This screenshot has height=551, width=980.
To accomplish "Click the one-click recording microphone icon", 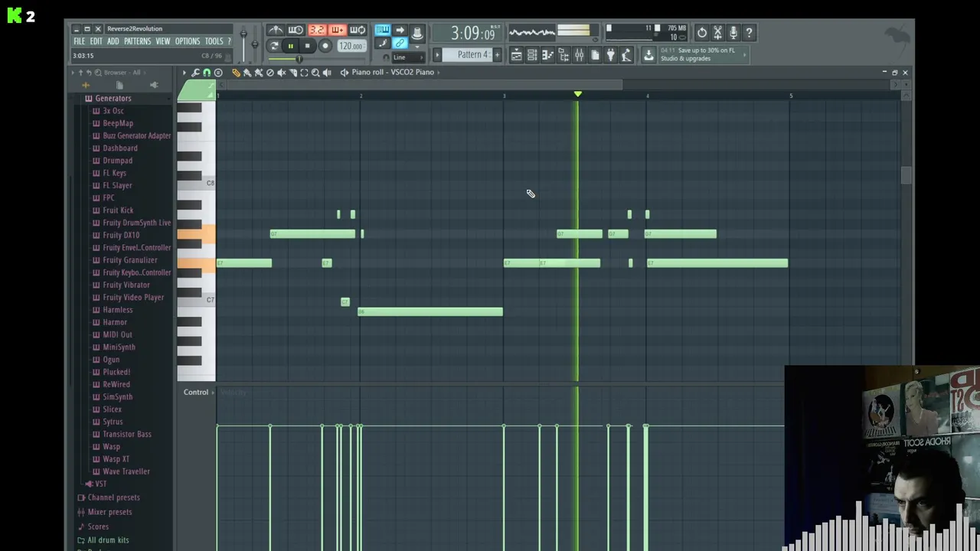I will (733, 33).
